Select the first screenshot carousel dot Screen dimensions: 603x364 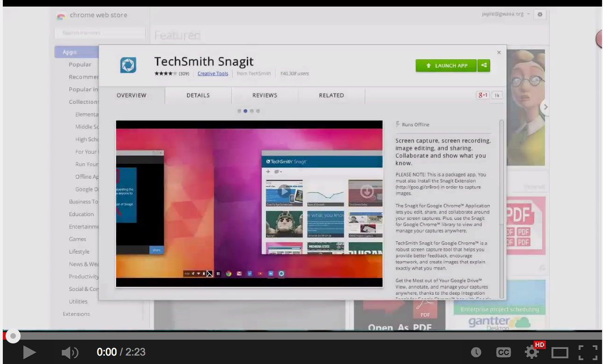point(239,111)
